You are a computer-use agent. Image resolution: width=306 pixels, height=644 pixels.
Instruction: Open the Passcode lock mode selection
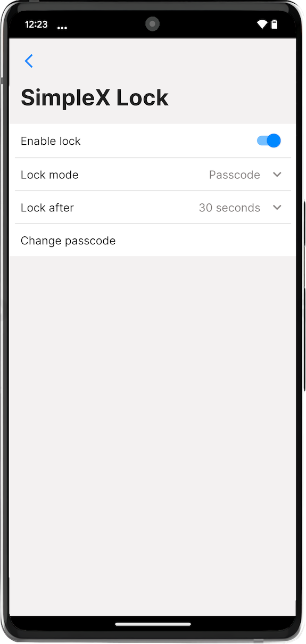click(x=235, y=175)
